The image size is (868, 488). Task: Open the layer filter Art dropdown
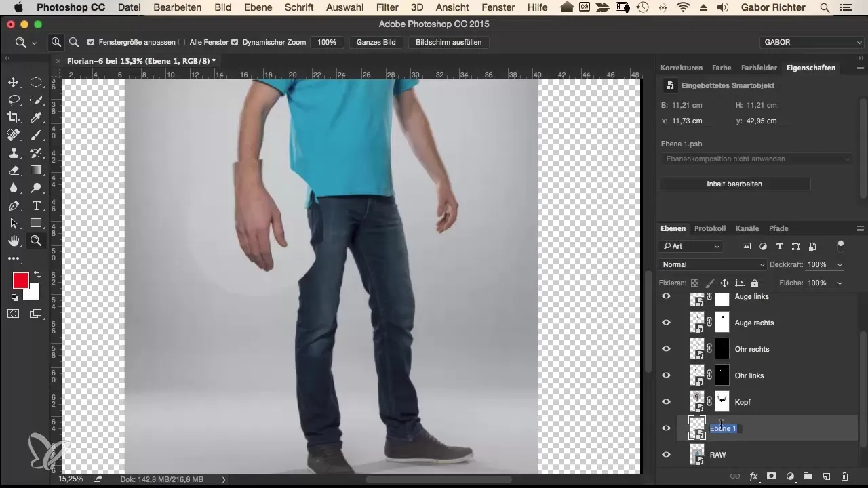[x=690, y=246]
